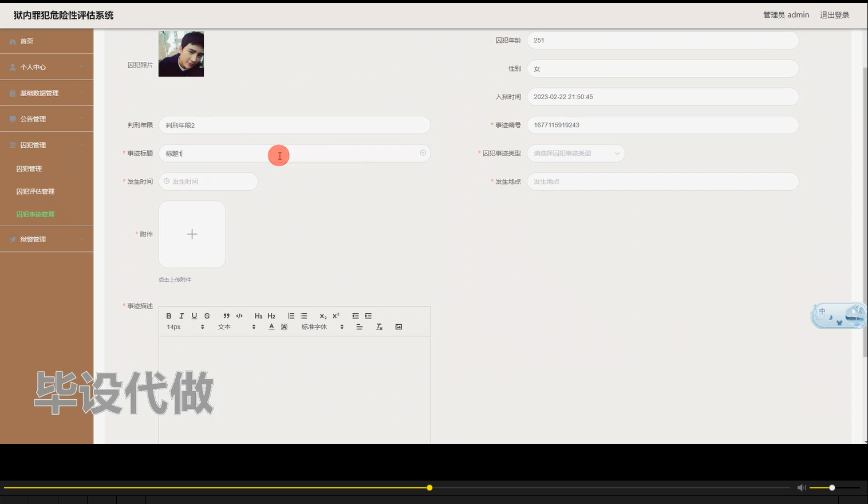Expand the 公告管理 sidebar menu
The image size is (868, 504).
(46, 119)
